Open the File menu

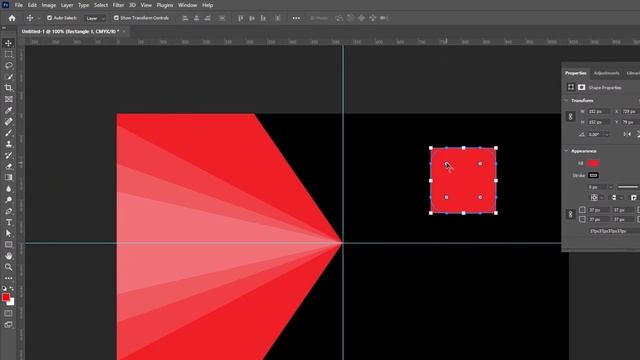click(19, 5)
